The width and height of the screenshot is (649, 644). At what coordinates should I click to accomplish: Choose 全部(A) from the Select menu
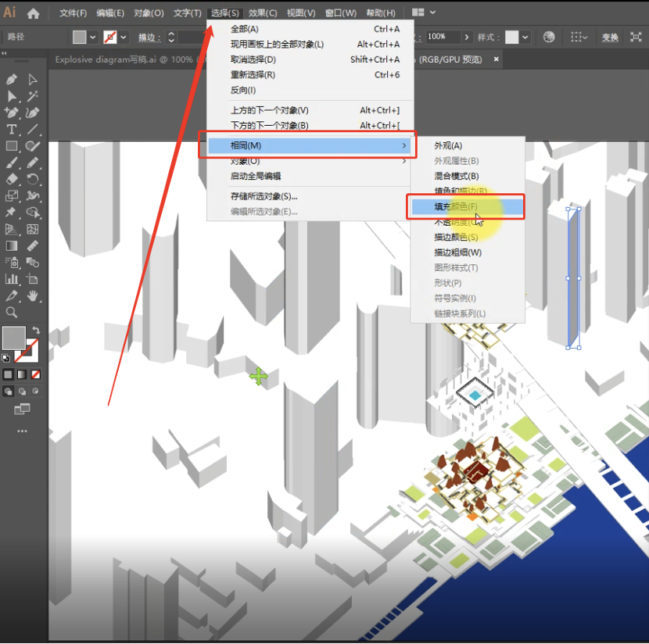click(310, 29)
